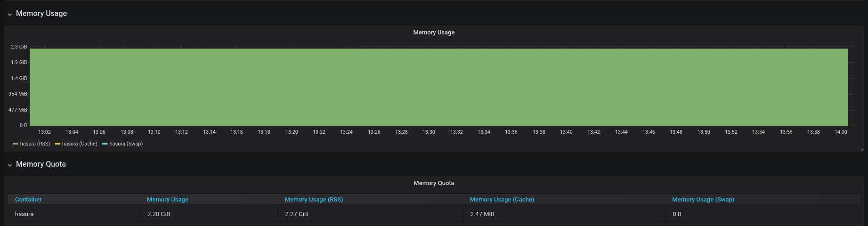The image size is (868, 226).
Task: Grab the graph panel resize handle corner
Action: 862,149
